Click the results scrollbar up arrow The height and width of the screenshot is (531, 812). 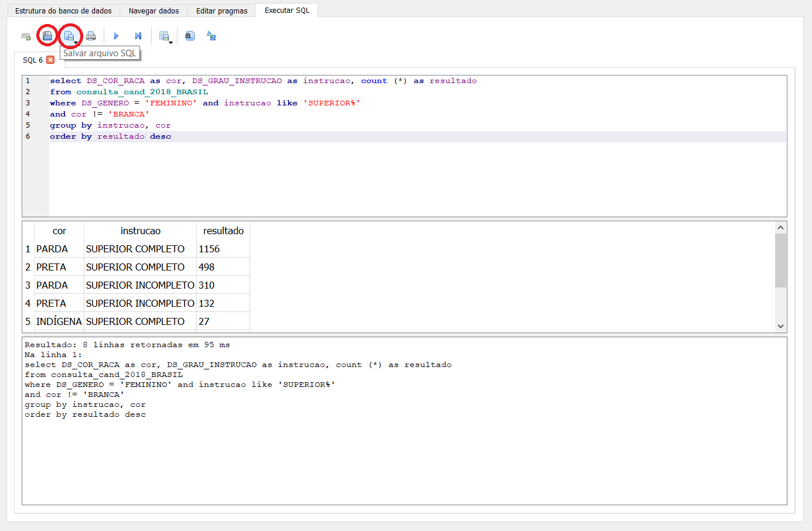[x=780, y=228]
